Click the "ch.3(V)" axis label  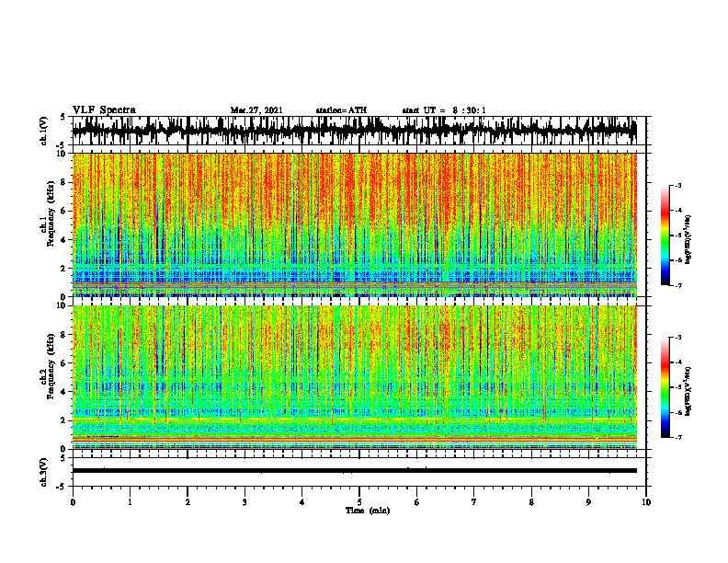44,472
